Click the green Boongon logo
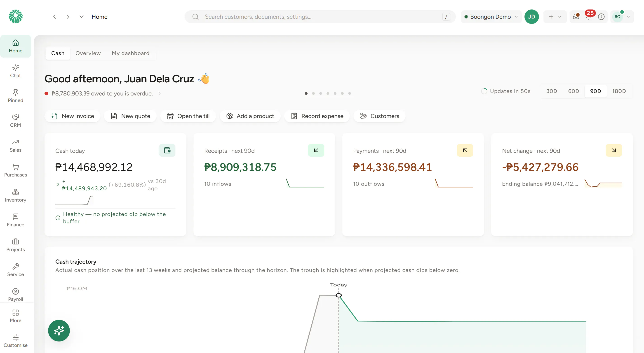This screenshot has width=644, height=353. point(16,16)
